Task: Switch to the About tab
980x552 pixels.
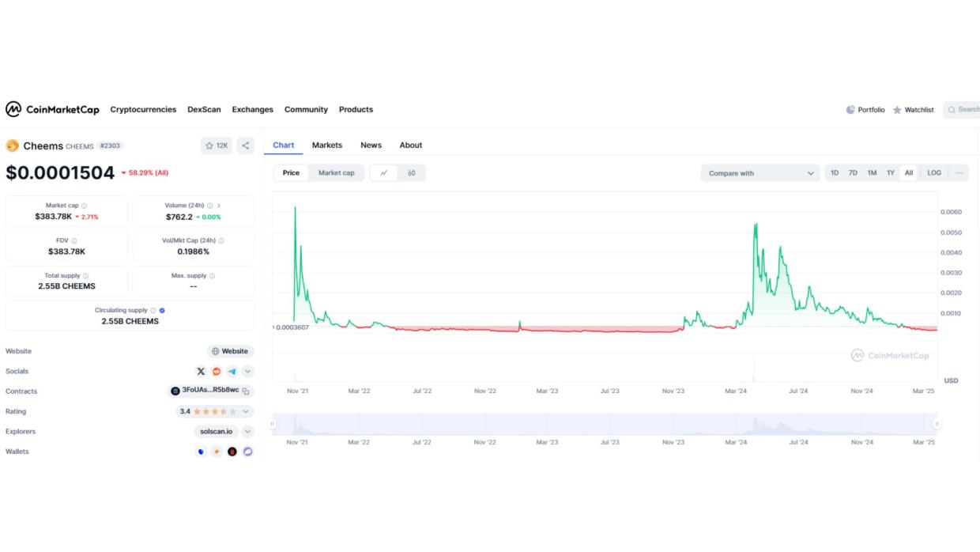Action: pos(411,146)
